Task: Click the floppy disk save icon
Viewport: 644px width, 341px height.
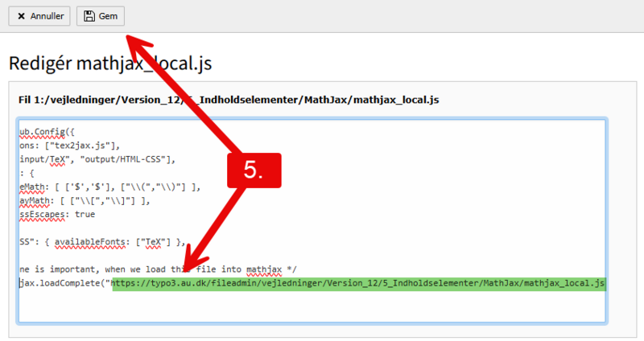Action: click(x=89, y=16)
